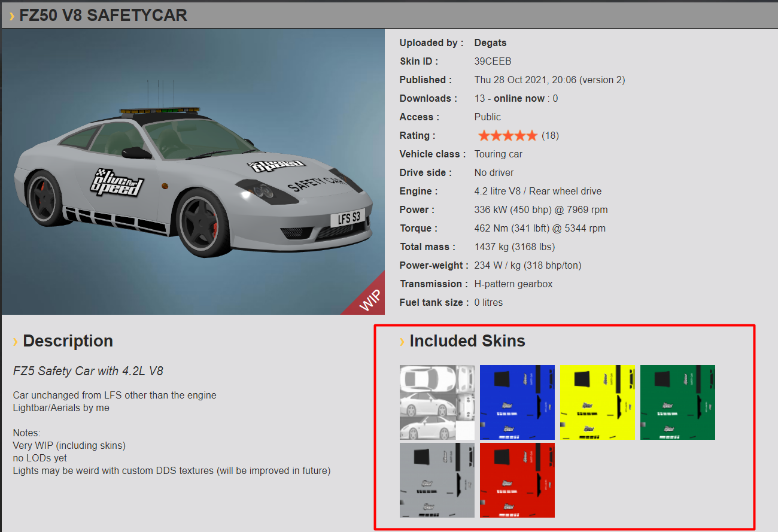Click the 'Power-weight :' label

434,266
